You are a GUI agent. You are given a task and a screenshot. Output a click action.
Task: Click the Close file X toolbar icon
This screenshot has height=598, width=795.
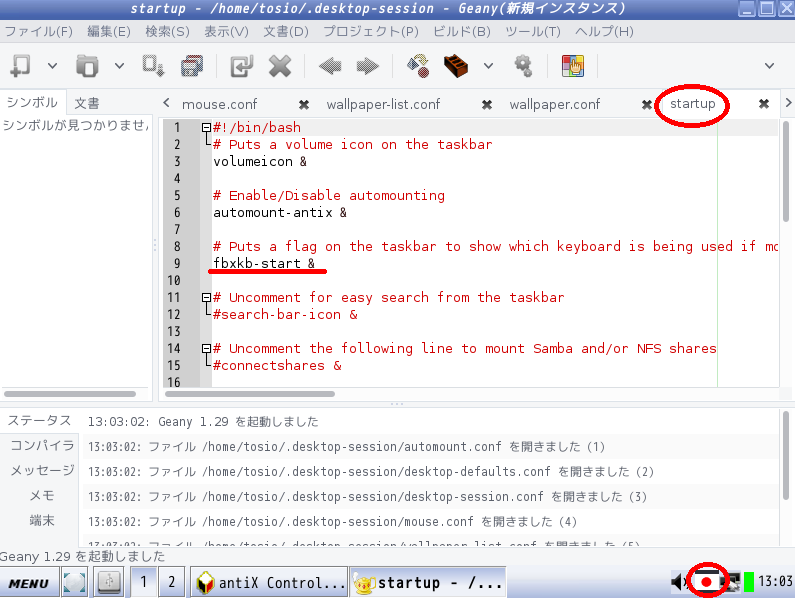click(x=280, y=66)
